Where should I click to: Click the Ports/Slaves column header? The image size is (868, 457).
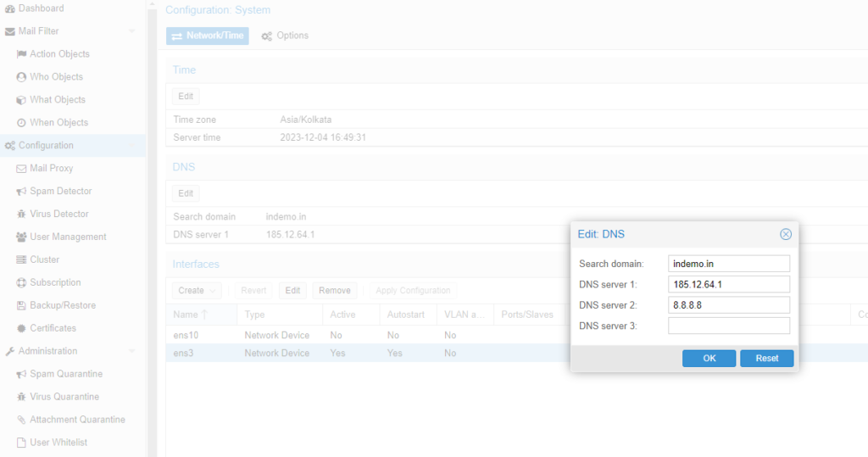pos(531,315)
